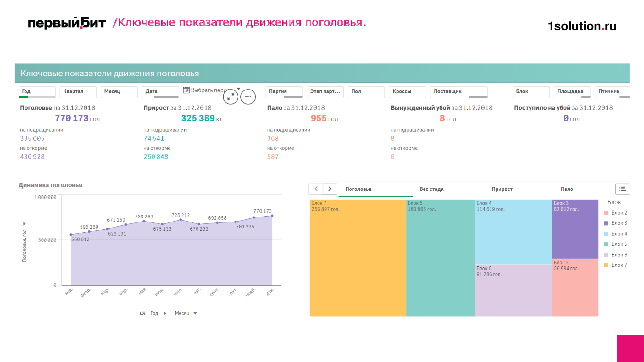Click the 770 173 December data point label
This screenshot has height=362, width=644.
click(x=263, y=211)
